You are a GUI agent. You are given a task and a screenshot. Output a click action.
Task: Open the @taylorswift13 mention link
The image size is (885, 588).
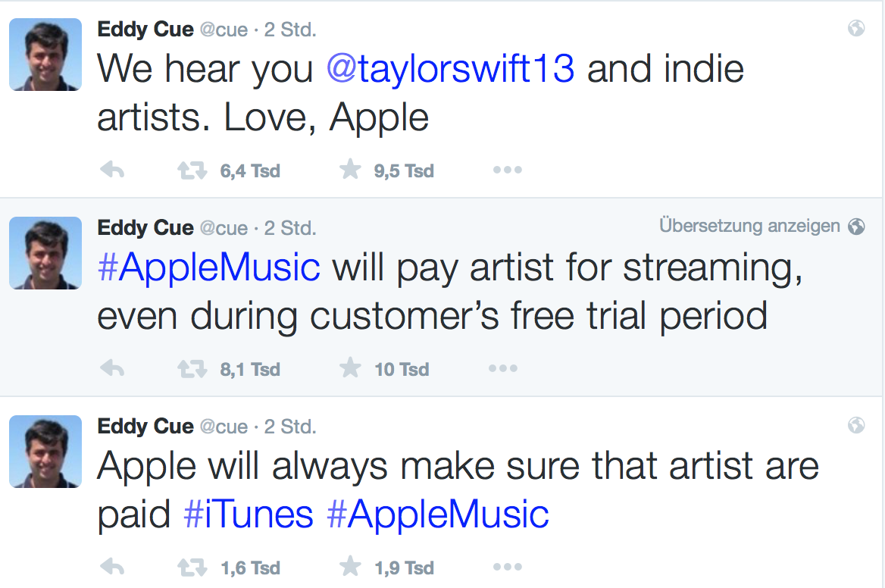click(x=450, y=70)
